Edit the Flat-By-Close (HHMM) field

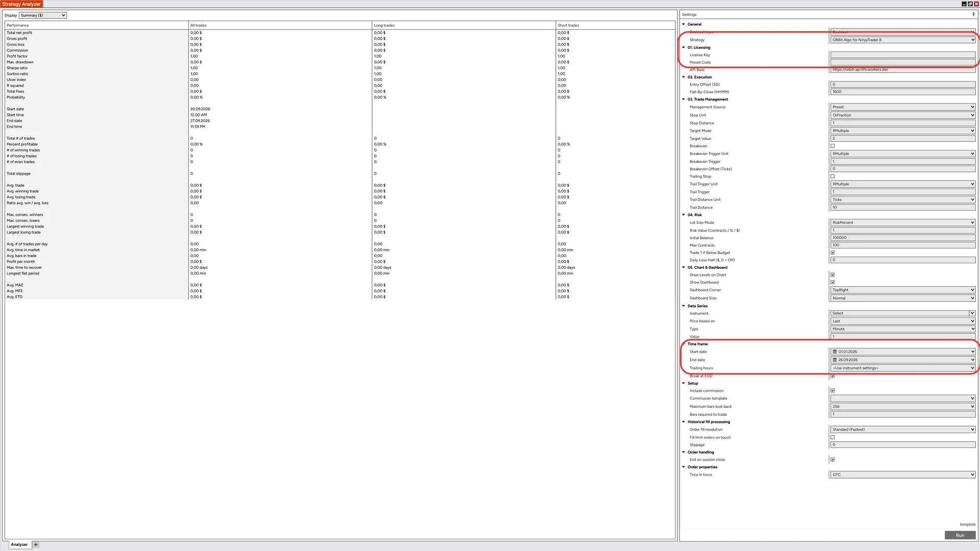(x=903, y=92)
